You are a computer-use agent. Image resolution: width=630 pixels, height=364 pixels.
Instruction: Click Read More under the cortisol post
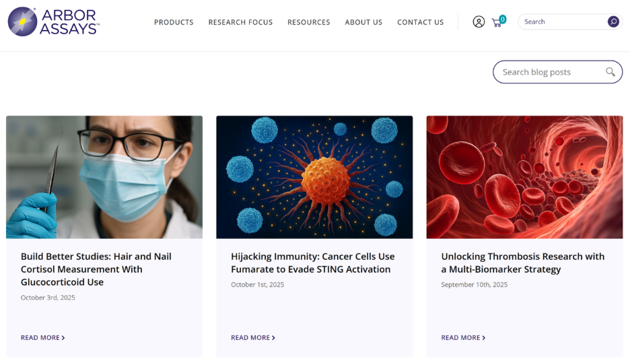tap(43, 338)
